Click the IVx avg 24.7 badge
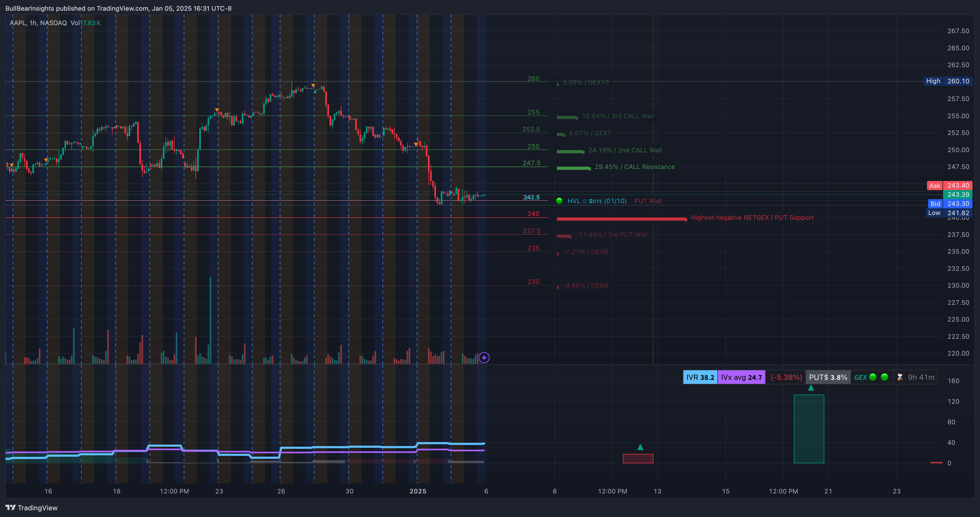This screenshot has width=980, height=517. click(741, 377)
